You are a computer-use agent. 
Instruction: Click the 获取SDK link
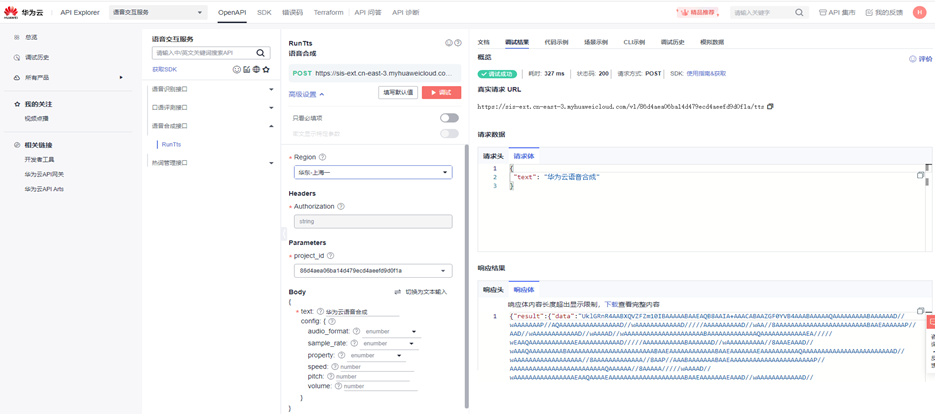click(164, 70)
